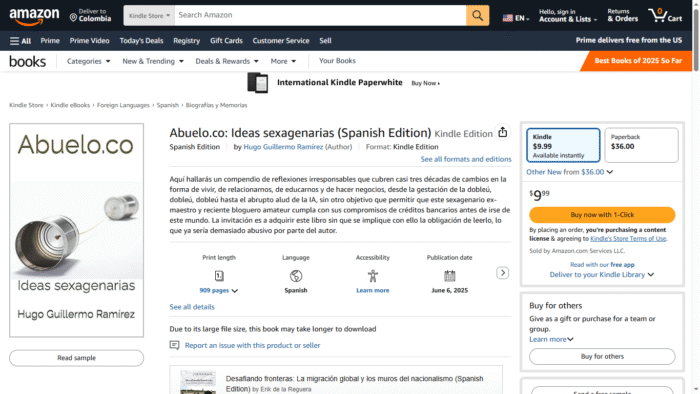
Task: Open Today's Deals in navigation bar
Action: (141, 41)
